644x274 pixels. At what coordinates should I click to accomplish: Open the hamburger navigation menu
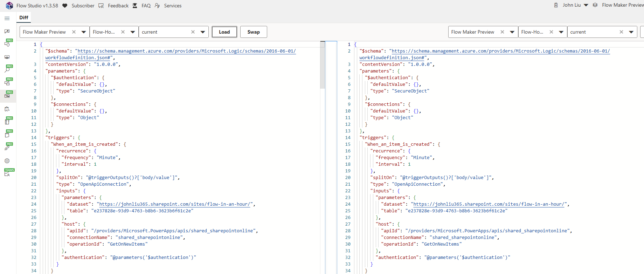pos(7,18)
